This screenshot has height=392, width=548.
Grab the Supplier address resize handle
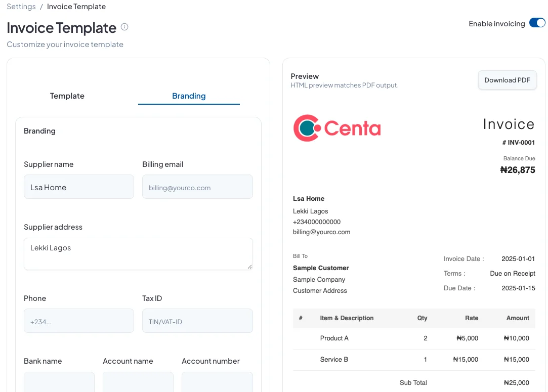249,267
